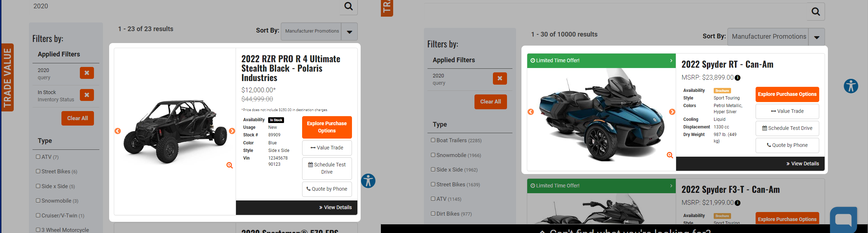Check the Side x Side (5) filter
This screenshot has width=868, height=233.
pos(38,186)
